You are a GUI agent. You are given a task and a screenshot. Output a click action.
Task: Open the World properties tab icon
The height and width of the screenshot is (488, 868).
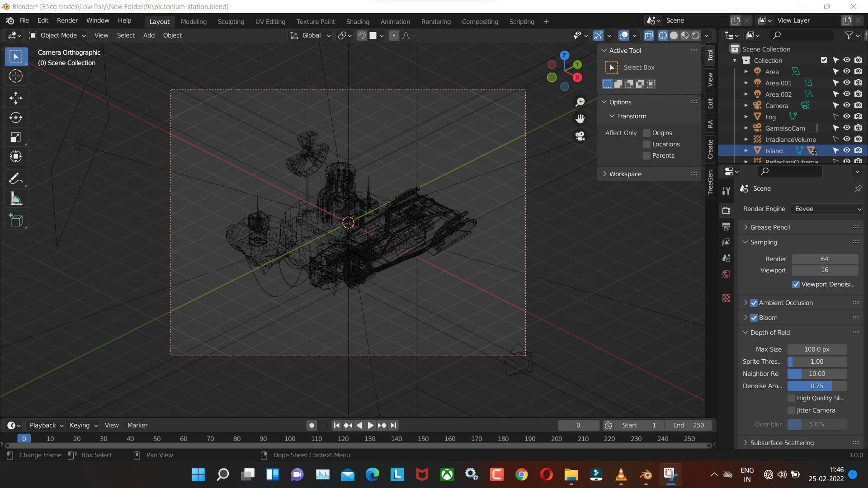tap(726, 274)
